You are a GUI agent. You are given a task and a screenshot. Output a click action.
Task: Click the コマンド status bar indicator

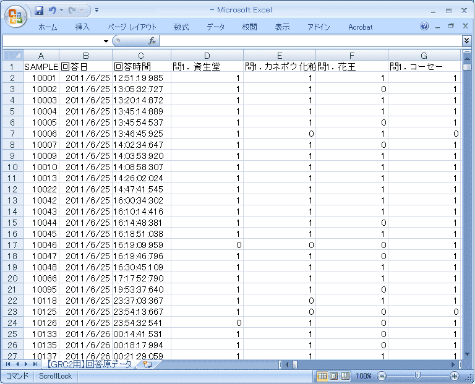pyautogui.click(x=17, y=376)
